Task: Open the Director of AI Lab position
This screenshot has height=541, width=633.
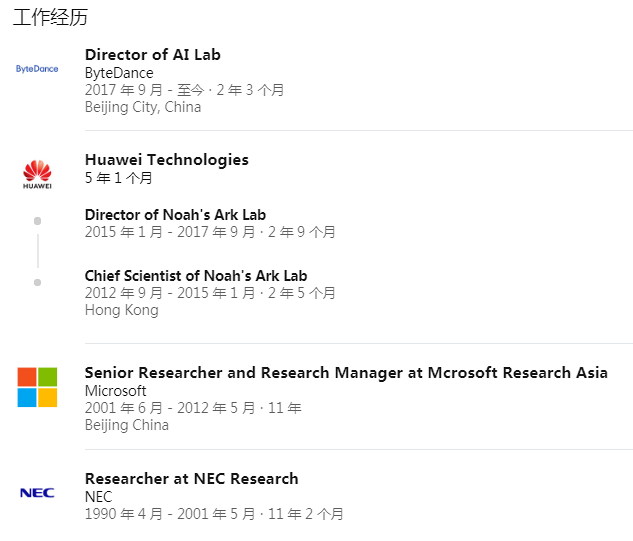Action: (152, 55)
